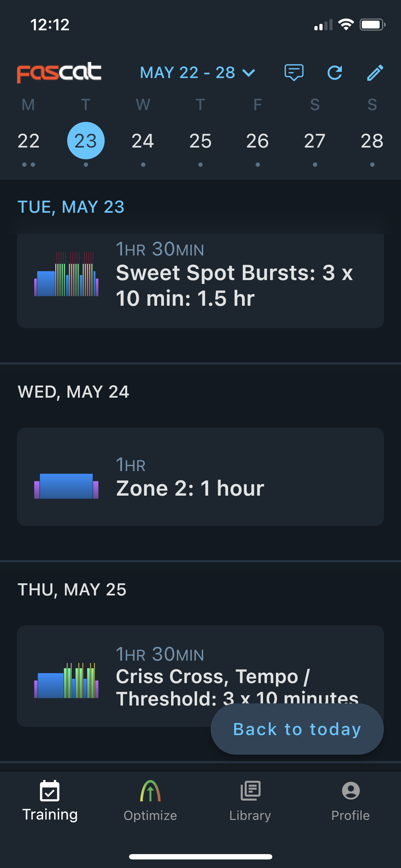The image size is (401, 868).
Task: Select Sunday 28 in week strip
Action: [372, 141]
